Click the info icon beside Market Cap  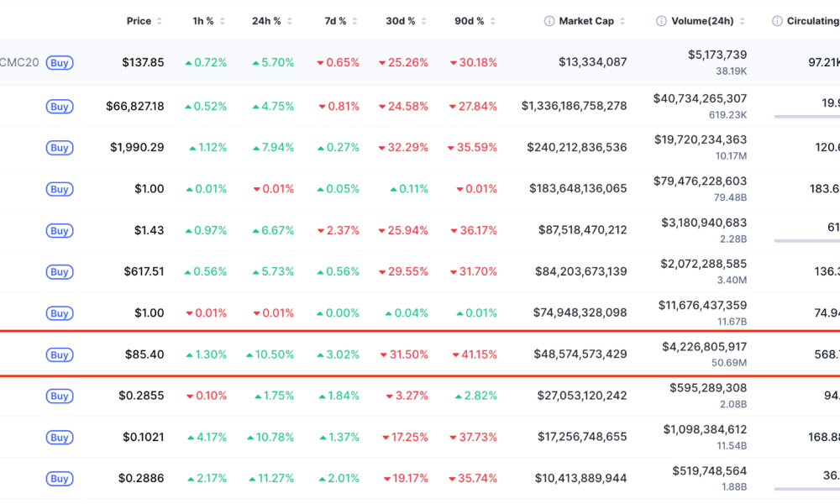point(549,21)
